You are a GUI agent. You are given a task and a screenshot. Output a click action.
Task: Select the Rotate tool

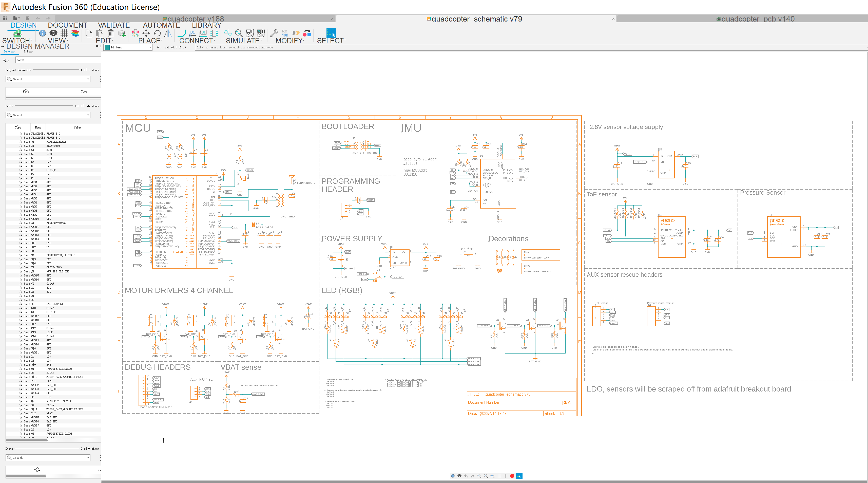point(157,33)
